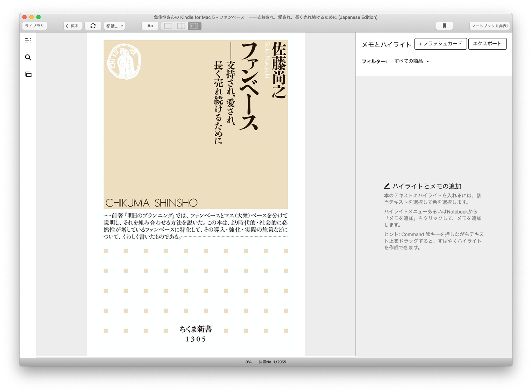Click the メモとハイライト heading

click(386, 44)
